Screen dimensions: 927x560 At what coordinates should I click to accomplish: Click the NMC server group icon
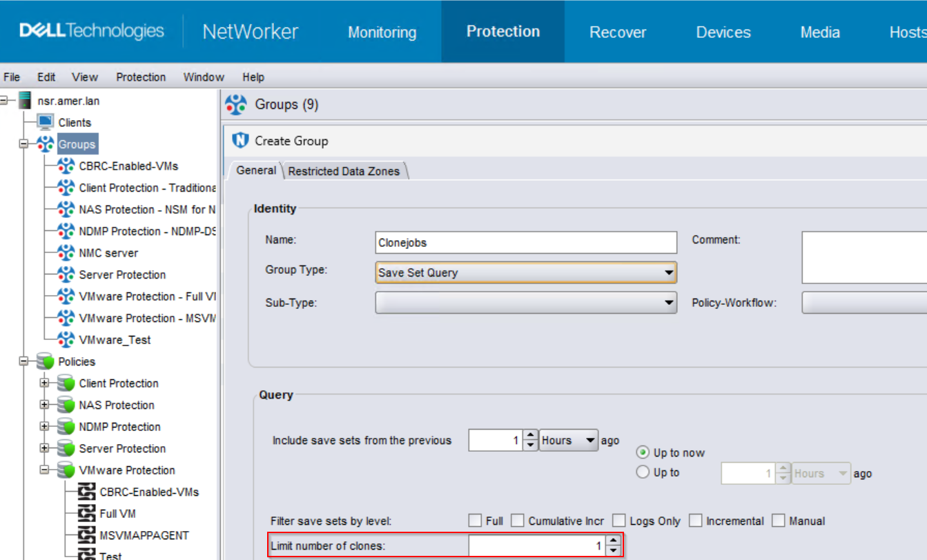click(66, 252)
